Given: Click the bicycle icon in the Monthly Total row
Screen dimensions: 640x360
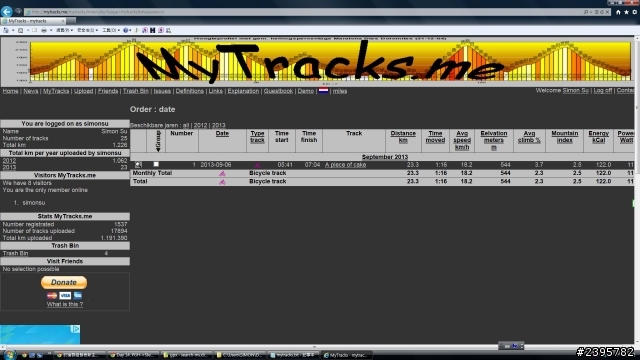Looking at the screenshot, I should point(222,173).
